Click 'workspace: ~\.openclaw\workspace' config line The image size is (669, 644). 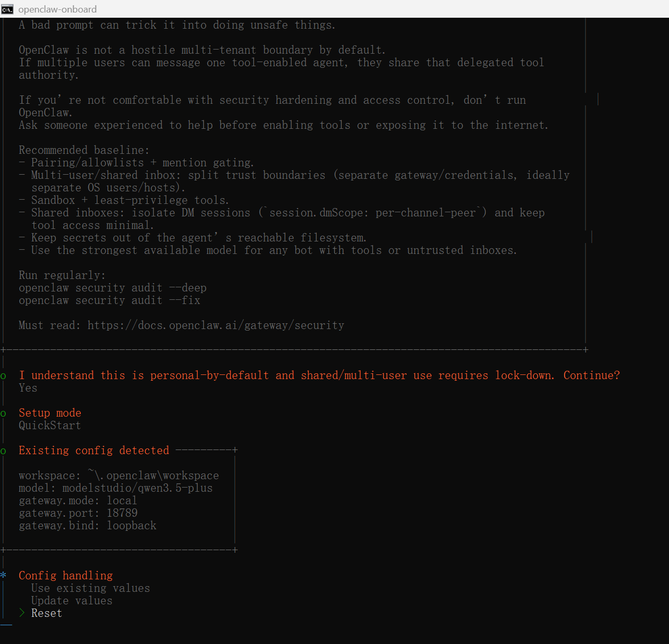coord(119,476)
